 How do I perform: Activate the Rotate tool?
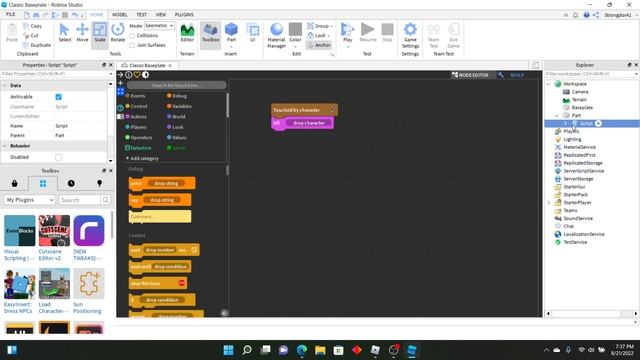118,33
